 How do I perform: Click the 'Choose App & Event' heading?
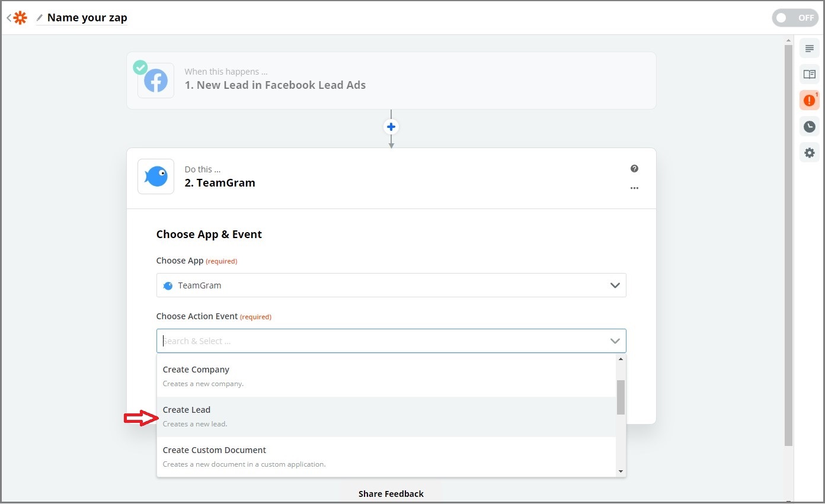tap(209, 235)
